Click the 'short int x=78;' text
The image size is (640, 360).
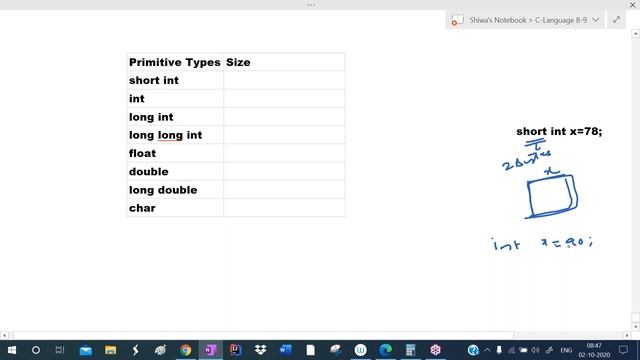click(x=559, y=131)
